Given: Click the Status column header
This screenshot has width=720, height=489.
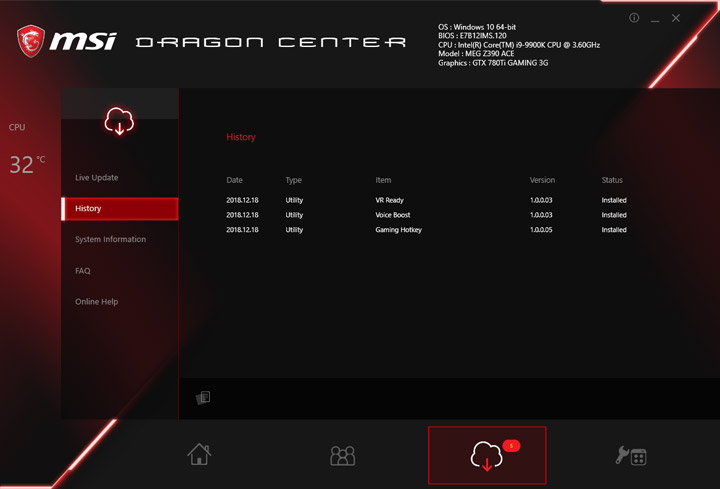Looking at the screenshot, I should [612, 180].
